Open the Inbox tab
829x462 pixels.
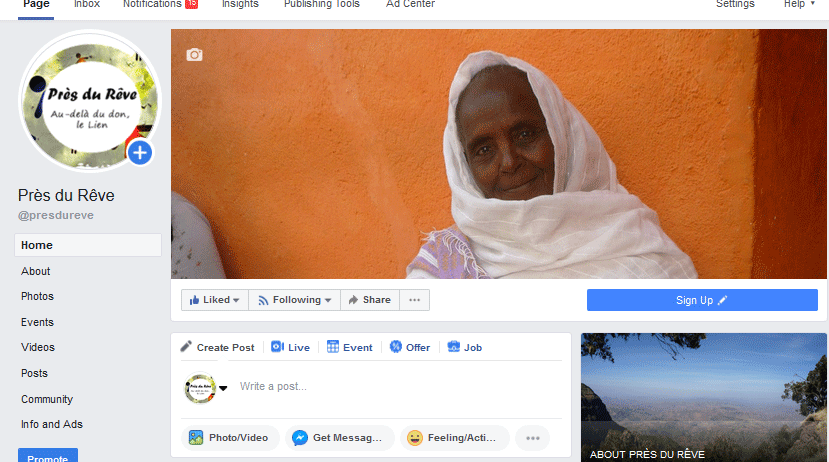87,4
